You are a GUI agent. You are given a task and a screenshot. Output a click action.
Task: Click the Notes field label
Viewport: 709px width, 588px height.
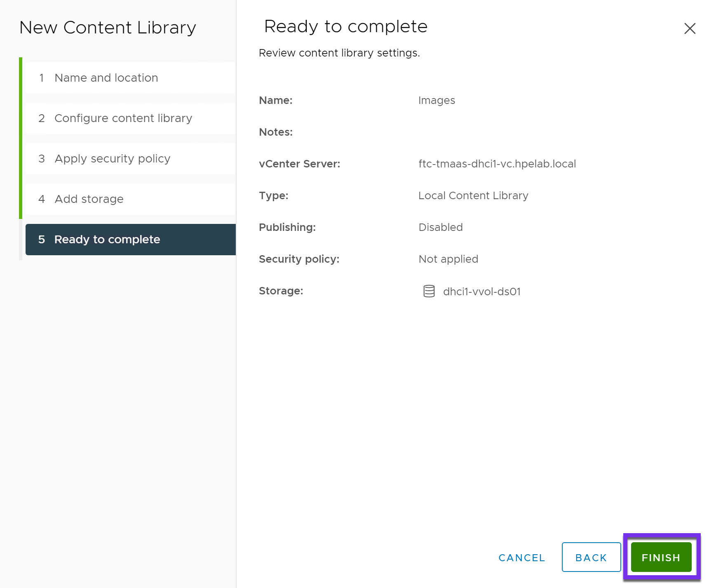[x=275, y=132]
